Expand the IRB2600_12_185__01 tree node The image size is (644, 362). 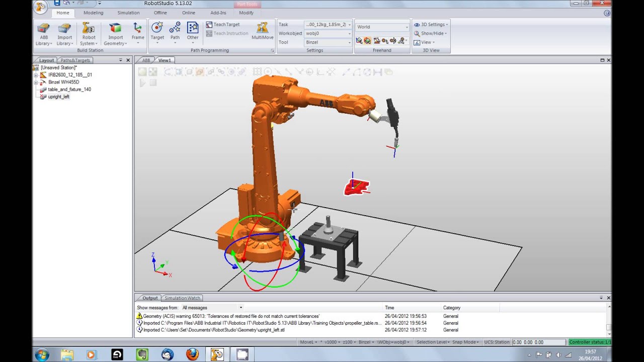coord(36,75)
